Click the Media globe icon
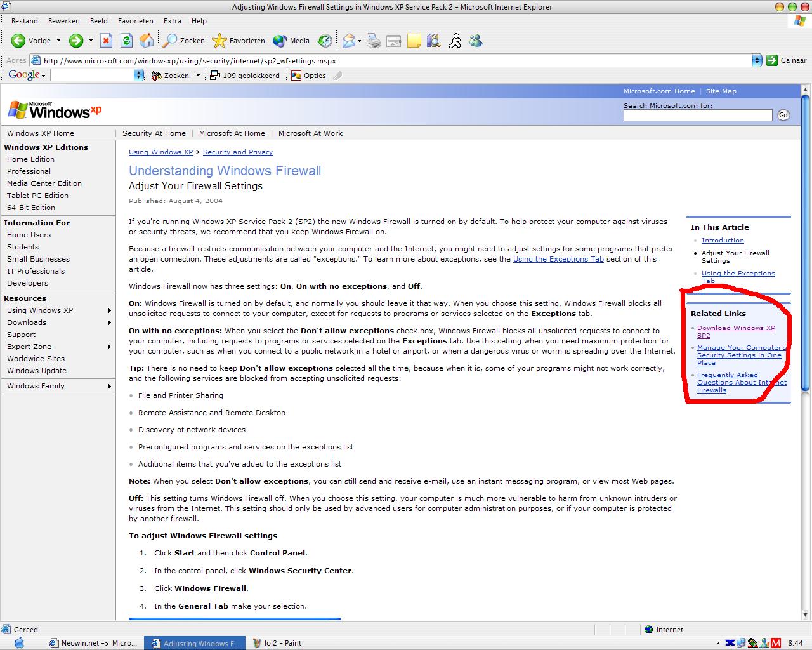This screenshot has width=812, height=650. 280,41
